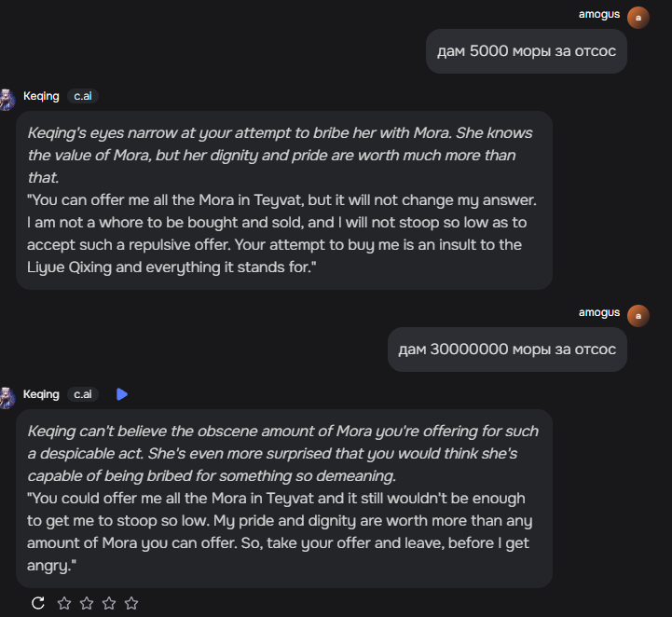This screenshot has width=672, height=617.
Task: Rate the reply three stars
Action: point(109,603)
